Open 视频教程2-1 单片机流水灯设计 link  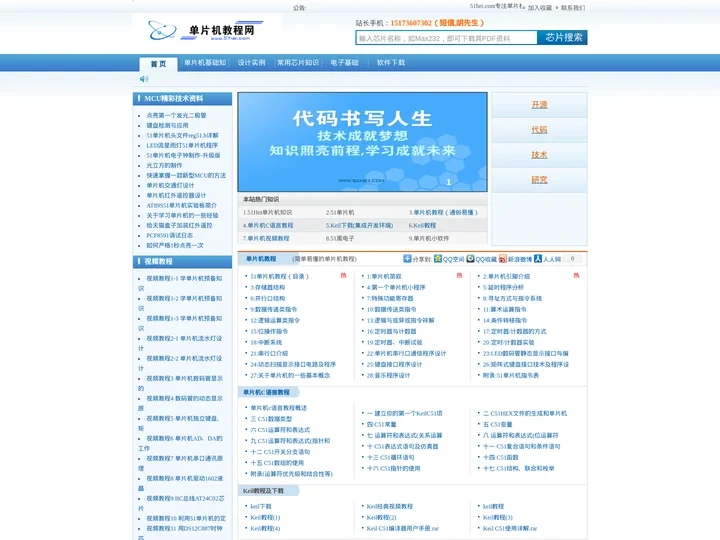(x=180, y=343)
